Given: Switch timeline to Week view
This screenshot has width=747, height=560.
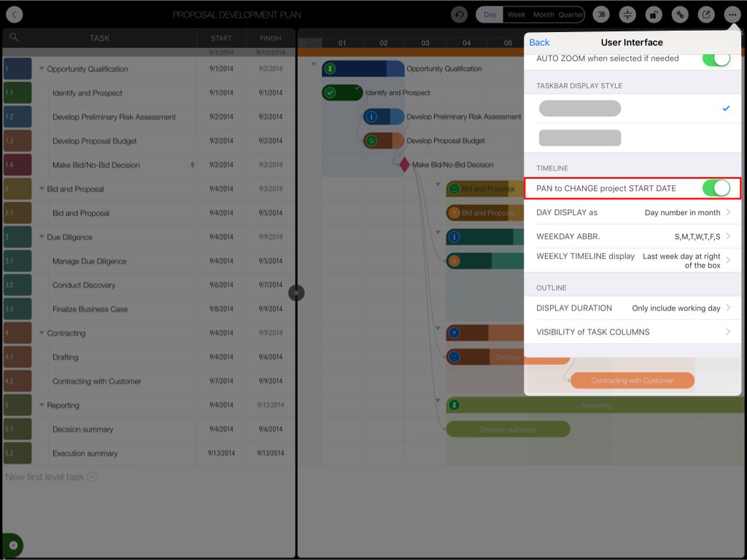Looking at the screenshot, I should [x=516, y=15].
